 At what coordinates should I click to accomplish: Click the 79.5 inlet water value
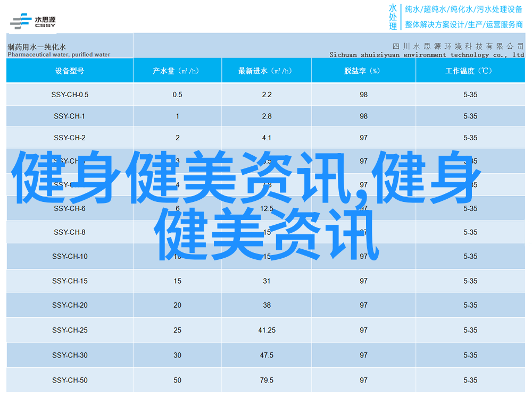click(x=267, y=380)
